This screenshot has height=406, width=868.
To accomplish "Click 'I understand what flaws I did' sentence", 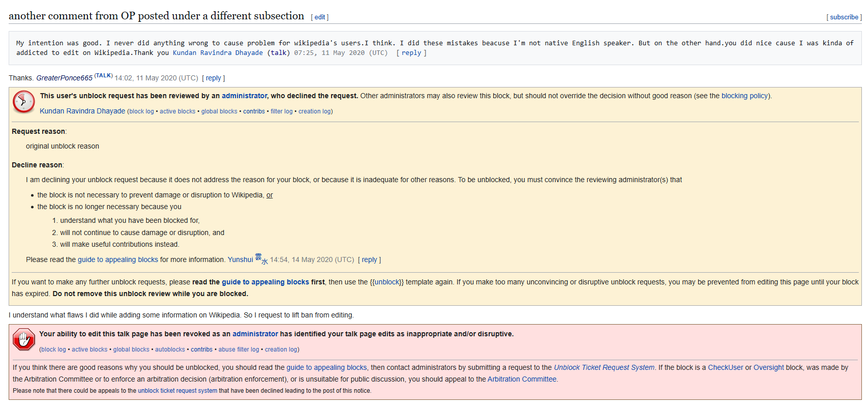I will tap(181, 315).
